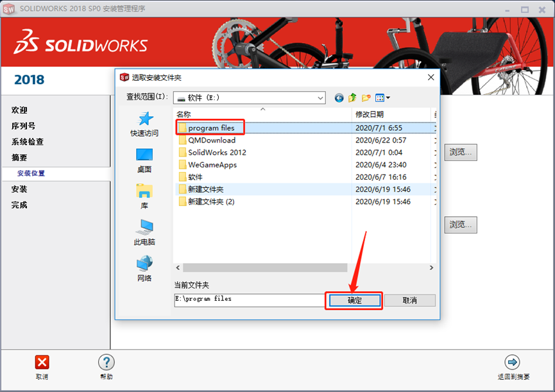
Task: Click the upper 浏览 browse button
Action: pyautogui.click(x=460, y=152)
